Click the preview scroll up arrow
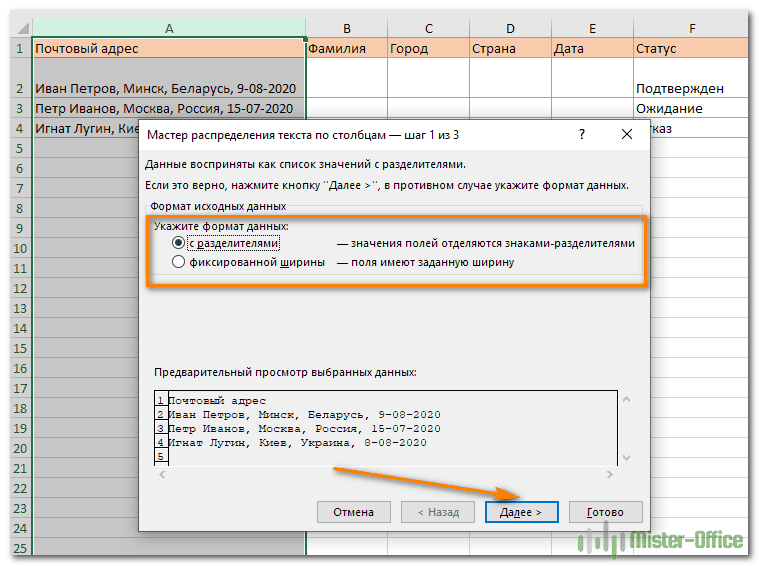The image size is (759, 566). pos(627,400)
